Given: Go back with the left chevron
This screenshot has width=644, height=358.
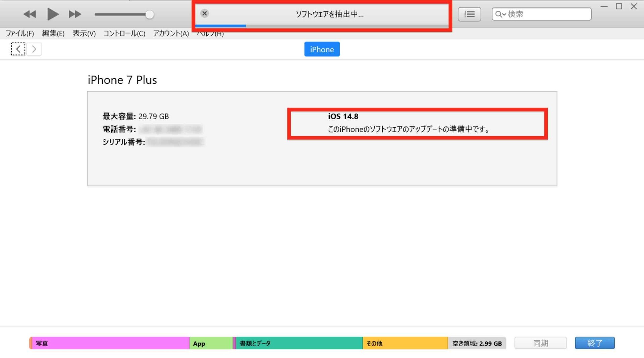Looking at the screenshot, I should pyautogui.click(x=18, y=49).
